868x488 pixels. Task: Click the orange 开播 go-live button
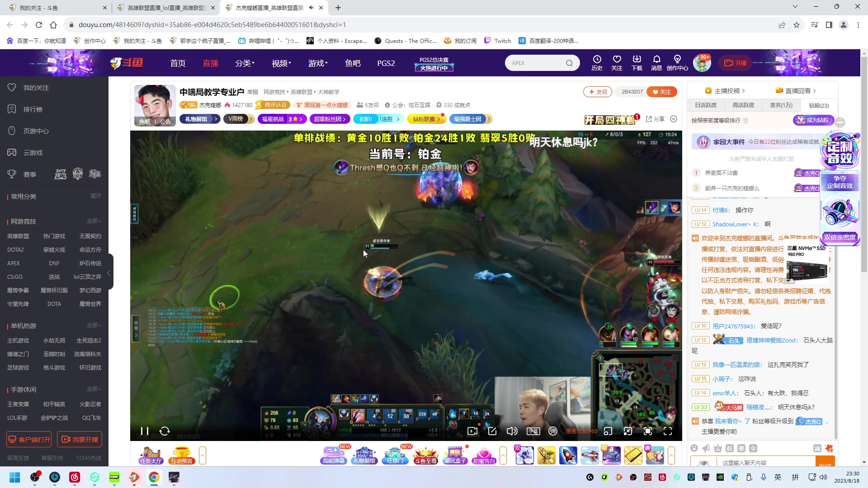tap(735, 63)
